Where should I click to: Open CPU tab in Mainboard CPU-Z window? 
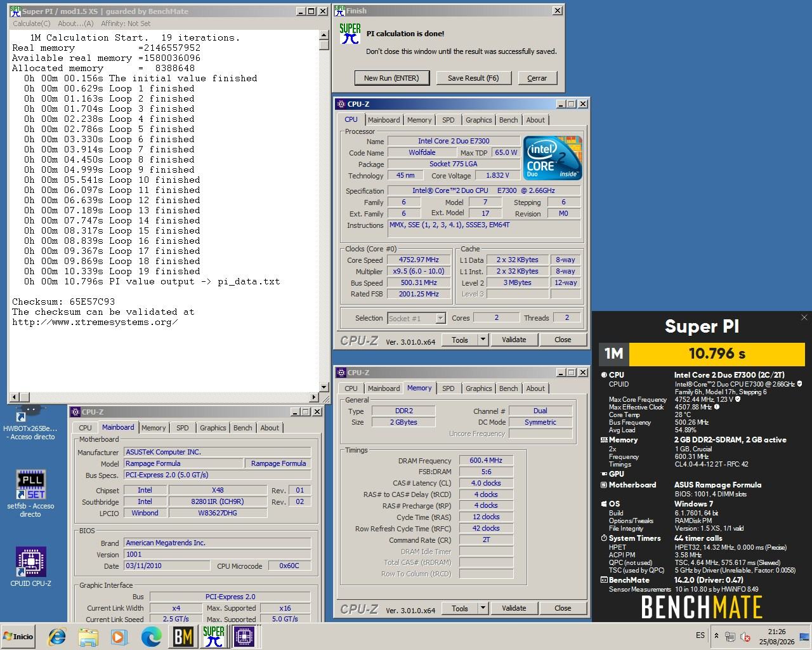[x=85, y=428]
